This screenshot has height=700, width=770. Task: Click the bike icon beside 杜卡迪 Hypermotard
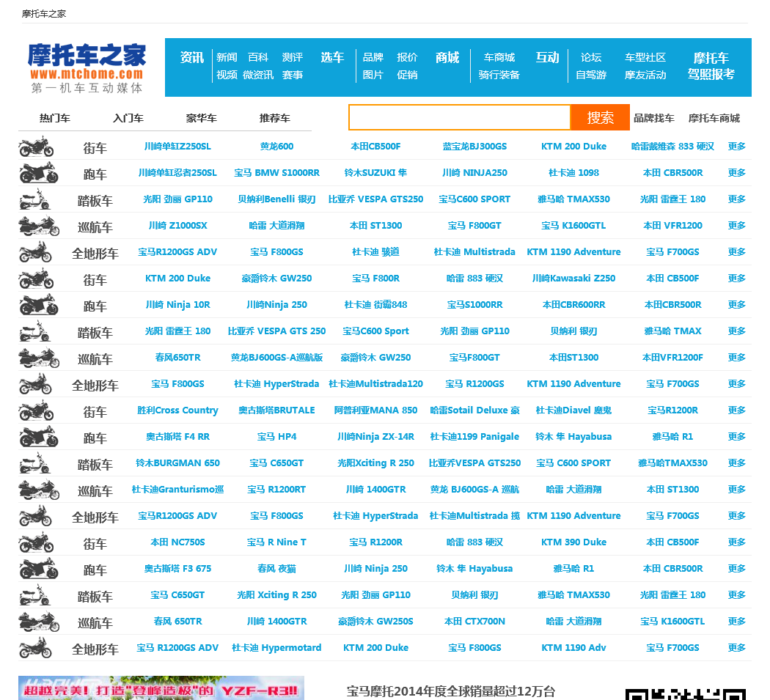(35, 648)
